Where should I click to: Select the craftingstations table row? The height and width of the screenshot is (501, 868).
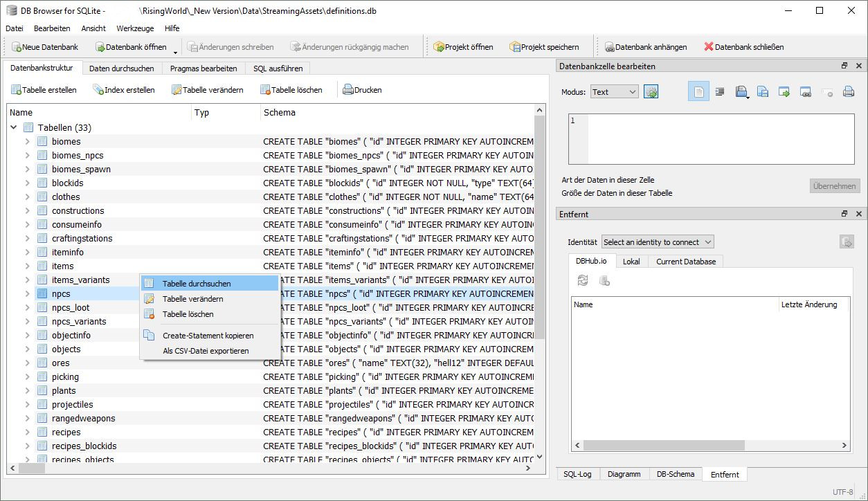(x=271, y=238)
